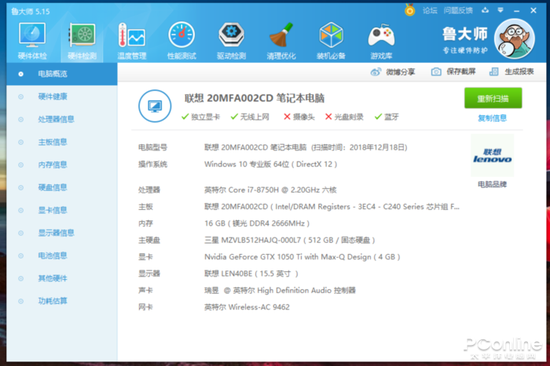Click the 光盘刻录 cross indicator
This screenshot has width=550, height=366.
point(344,117)
